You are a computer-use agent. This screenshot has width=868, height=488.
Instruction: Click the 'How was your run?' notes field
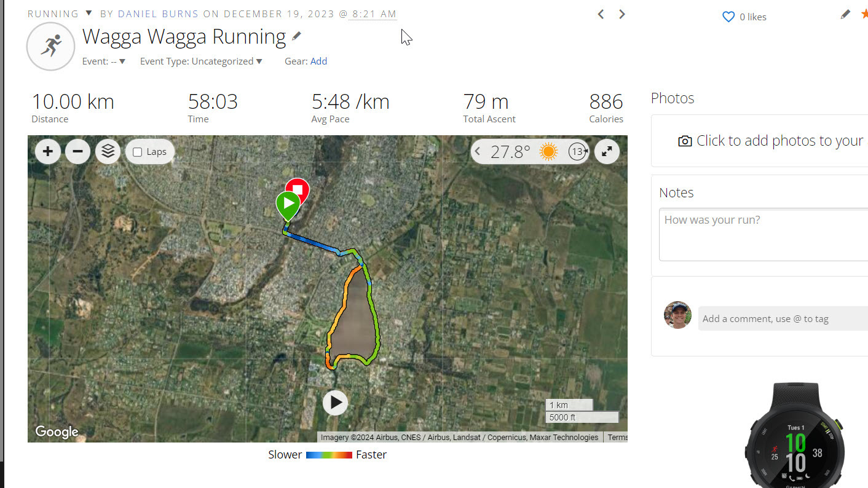pos(763,234)
